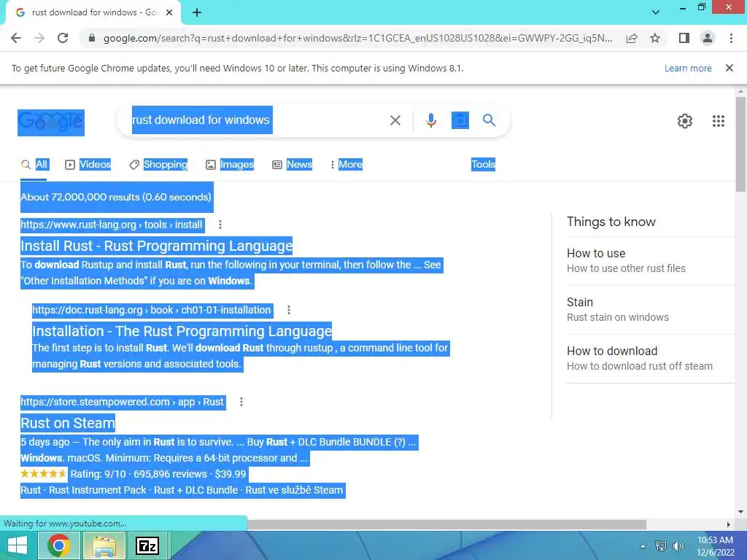The width and height of the screenshot is (747, 560).
Task: Open options for the rust-lang.org install result
Action: tap(220, 225)
